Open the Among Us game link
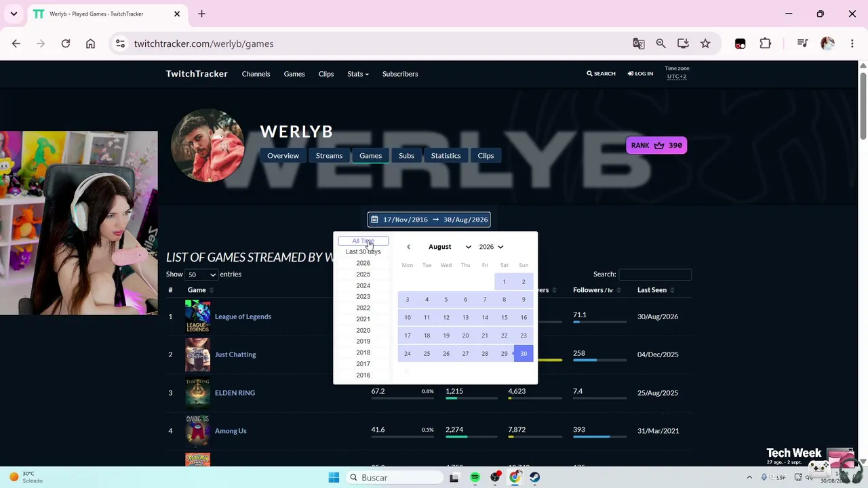The height and width of the screenshot is (488, 868). click(x=231, y=431)
